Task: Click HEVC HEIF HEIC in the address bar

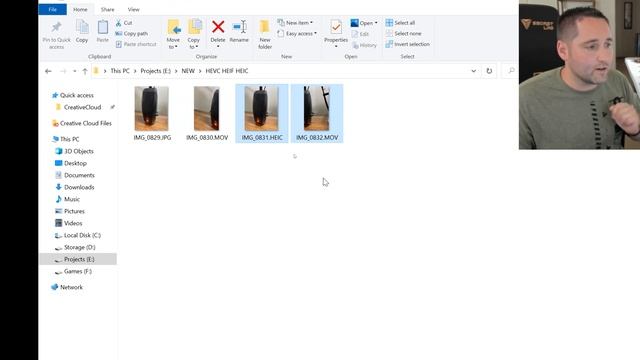Action: [x=227, y=71]
